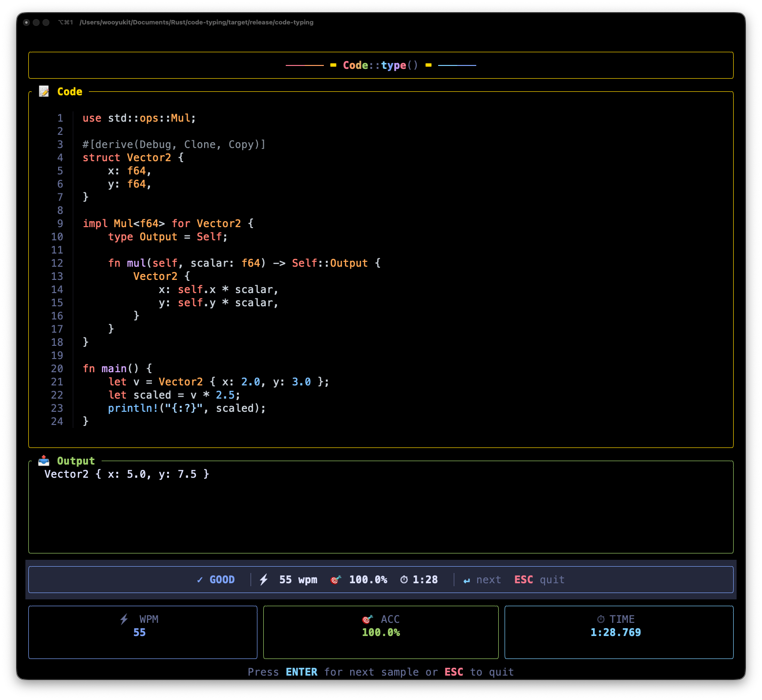Click the outbox icon beside Output heading
The image size is (762, 700).
(x=44, y=461)
